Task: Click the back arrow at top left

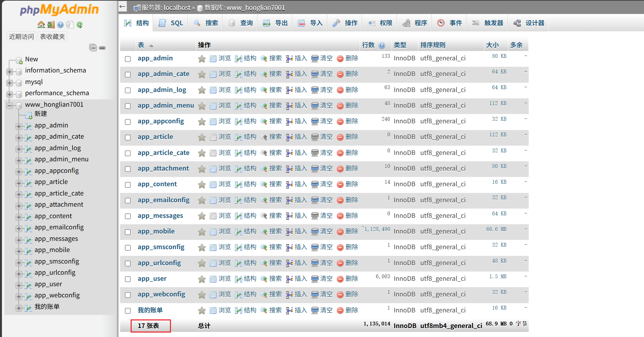Action: click(122, 7)
